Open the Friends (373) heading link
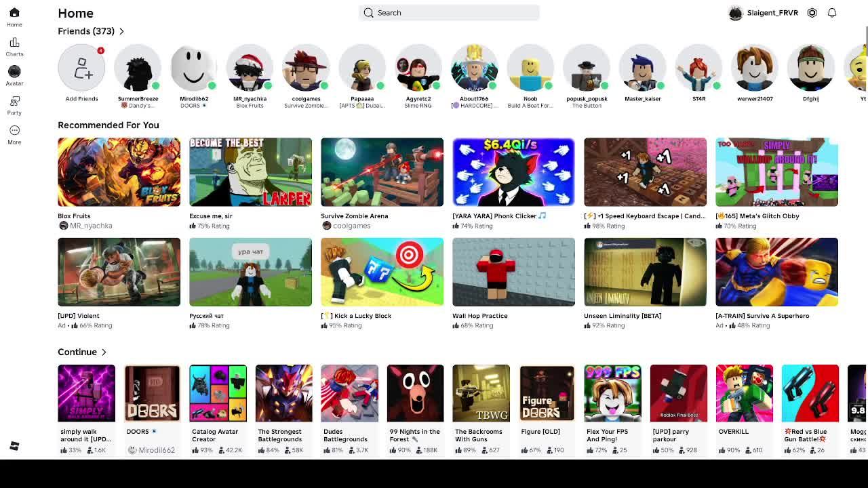The image size is (868, 488). click(x=86, y=31)
